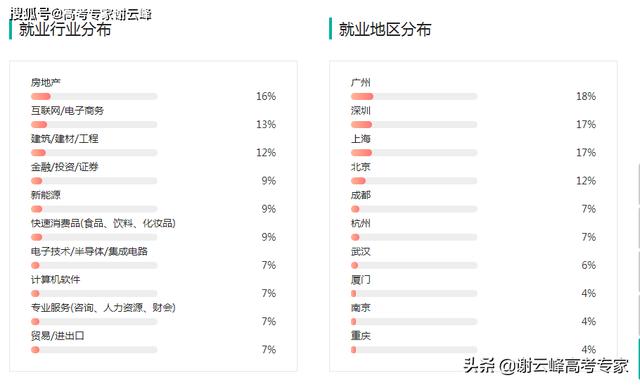Click the 金融/投资/证券 label
This screenshot has height=385, width=640.
[64, 167]
